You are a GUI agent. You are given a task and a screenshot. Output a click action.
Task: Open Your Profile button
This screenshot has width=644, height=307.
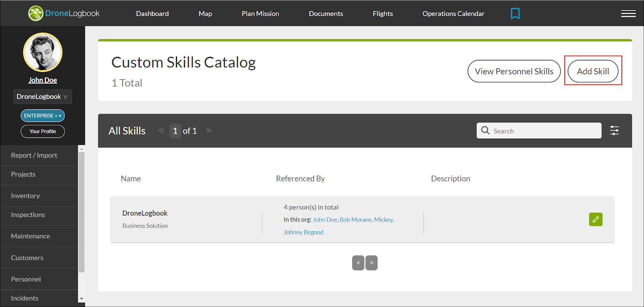43,131
